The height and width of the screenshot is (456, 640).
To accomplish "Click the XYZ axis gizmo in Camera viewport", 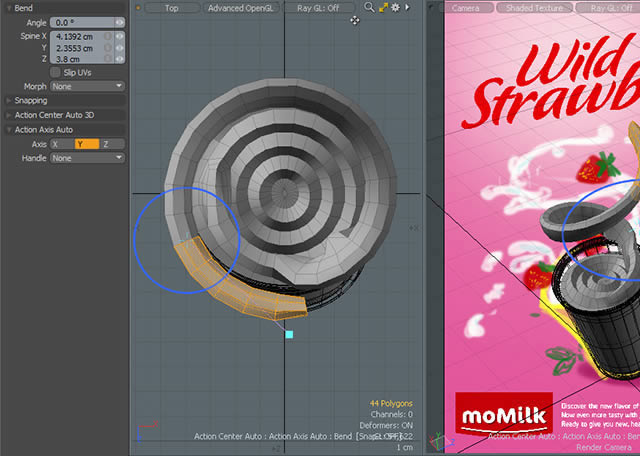I will point(442,441).
